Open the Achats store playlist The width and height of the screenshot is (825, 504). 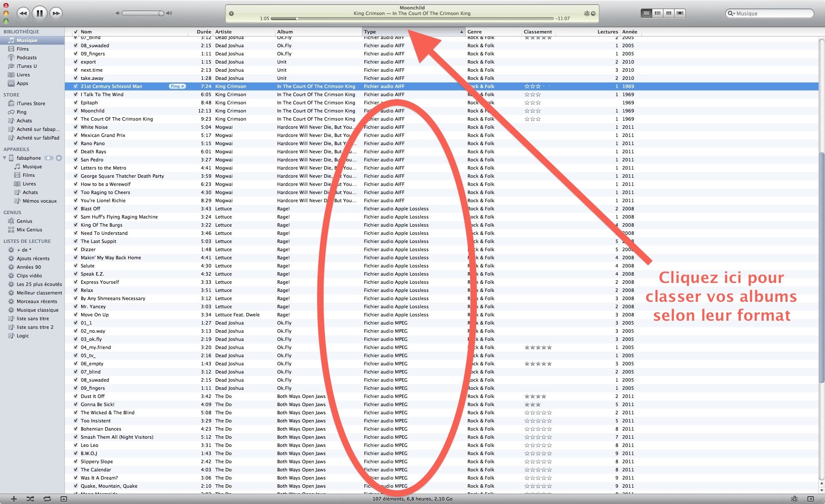point(24,121)
